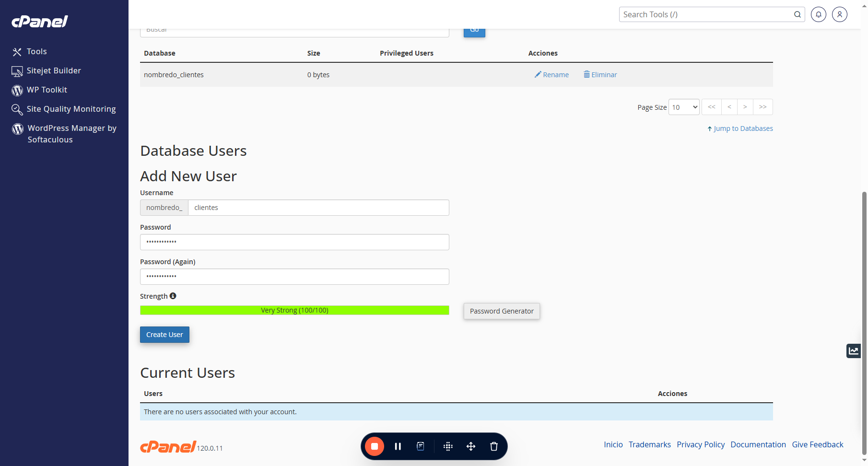Go to the last page button
This screenshot has height=466, width=868.
(x=763, y=107)
